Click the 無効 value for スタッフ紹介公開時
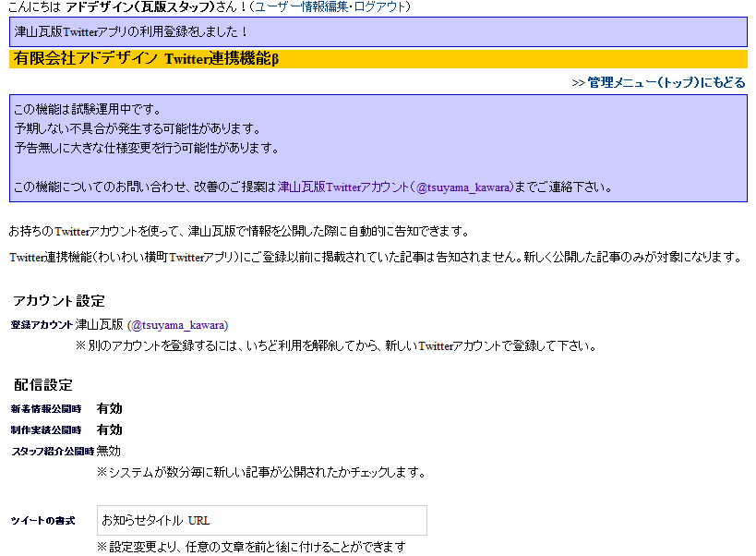The width and height of the screenshot is (756, 556). pyautogui.click(x=109, y=451)
